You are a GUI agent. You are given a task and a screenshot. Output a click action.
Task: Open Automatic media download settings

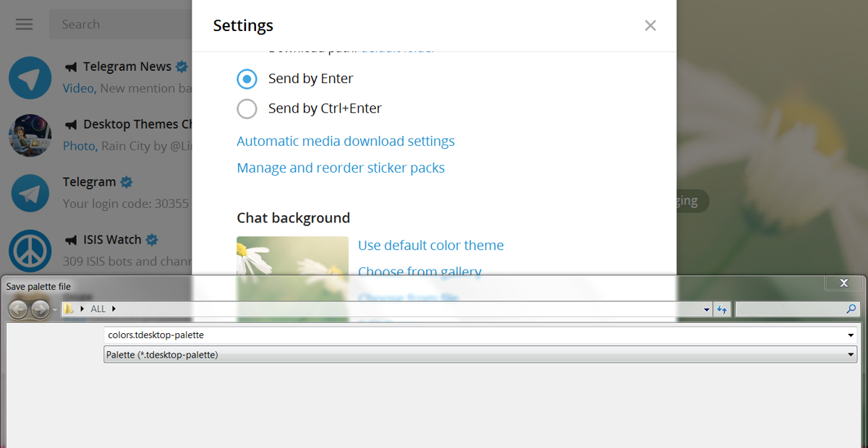pos(346,141)
